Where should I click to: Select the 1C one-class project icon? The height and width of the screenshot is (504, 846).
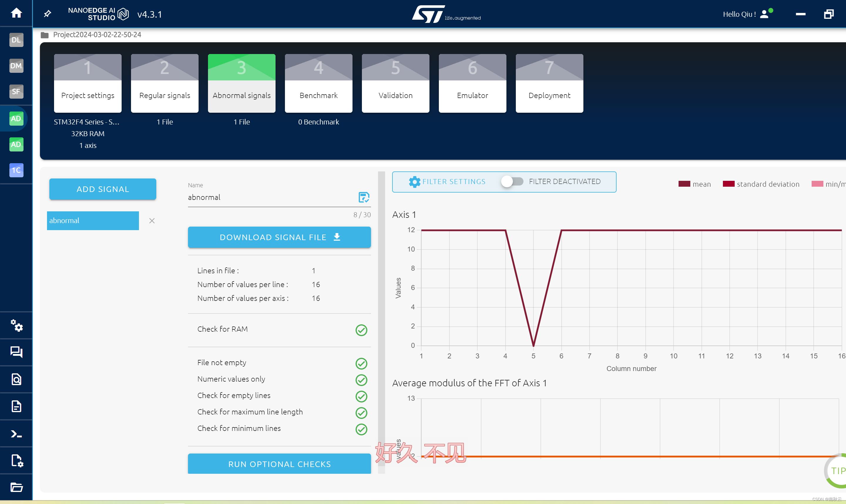click(16, 170)
